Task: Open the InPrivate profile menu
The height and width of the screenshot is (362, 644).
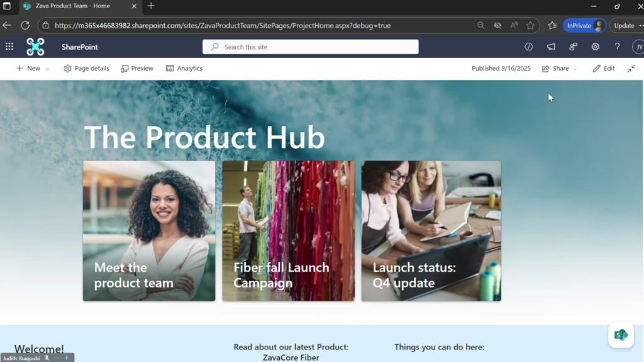Action: tap(584, 26)
